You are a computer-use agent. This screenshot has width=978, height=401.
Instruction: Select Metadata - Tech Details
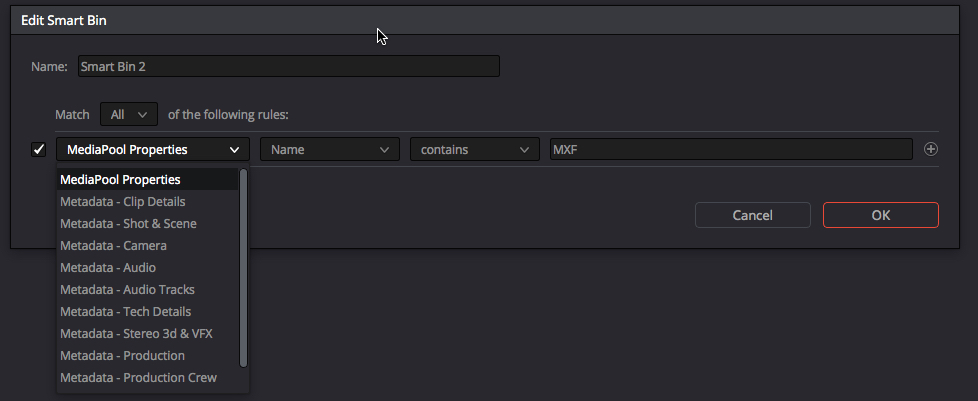tap(125, 312)
